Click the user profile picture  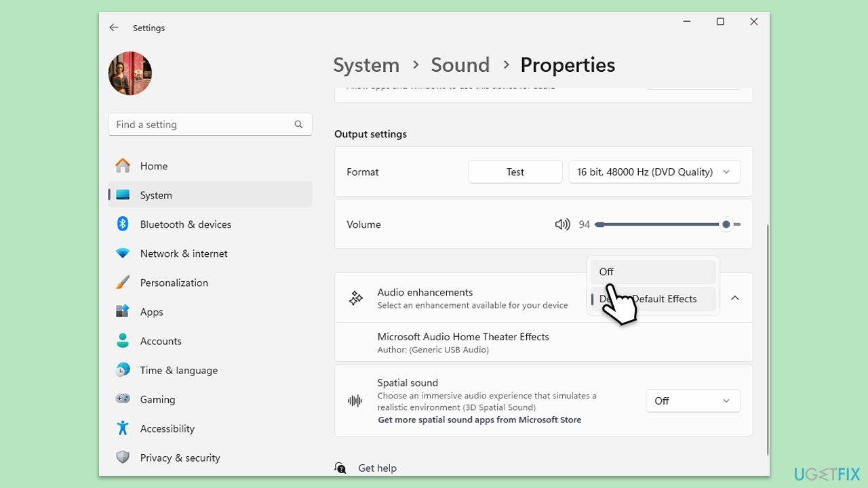(130, 73)
